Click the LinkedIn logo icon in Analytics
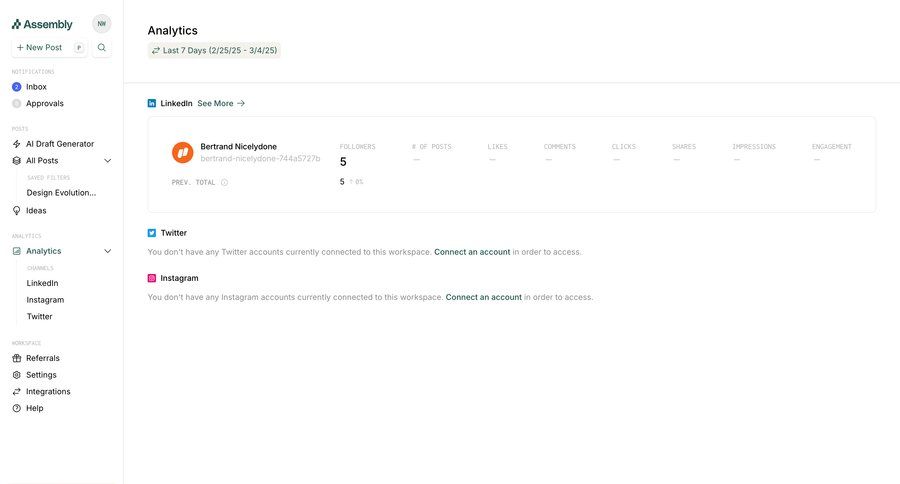The height and width of the screenshot is (484, 900). [x=152, y=103]
